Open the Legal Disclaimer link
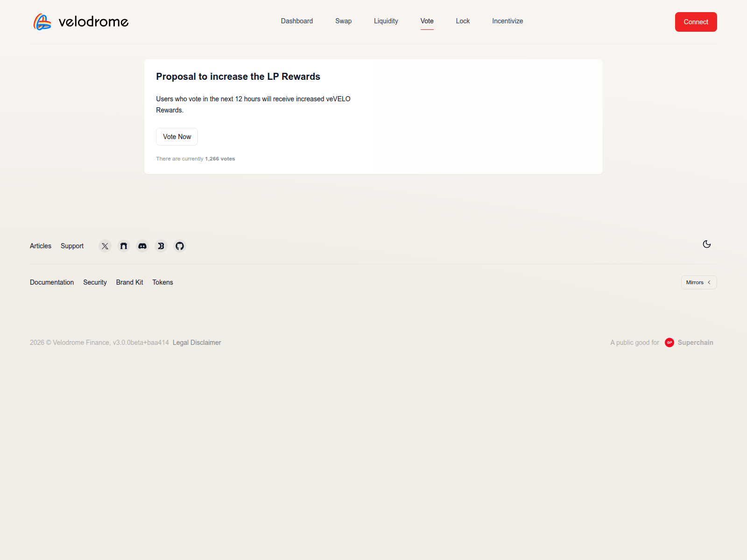This screenshot has width=747, height=560. tap(197, 343)
